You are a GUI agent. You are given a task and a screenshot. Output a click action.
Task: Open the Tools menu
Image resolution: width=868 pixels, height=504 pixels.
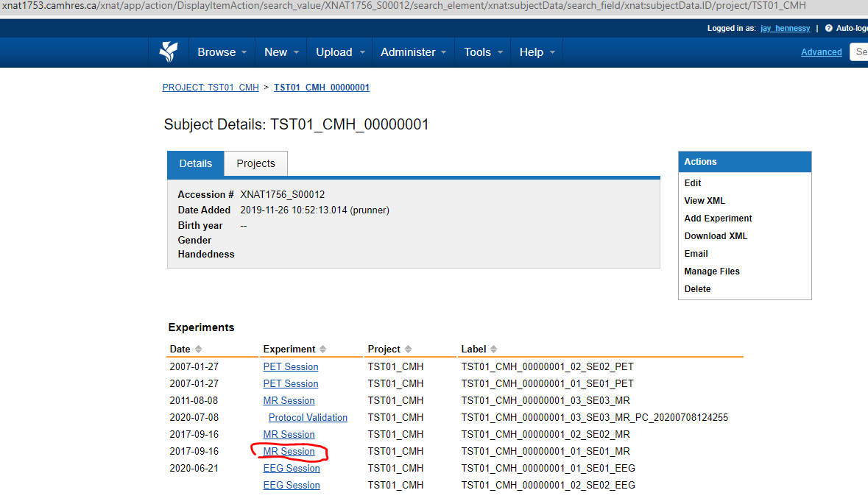[x=483, y=52]
